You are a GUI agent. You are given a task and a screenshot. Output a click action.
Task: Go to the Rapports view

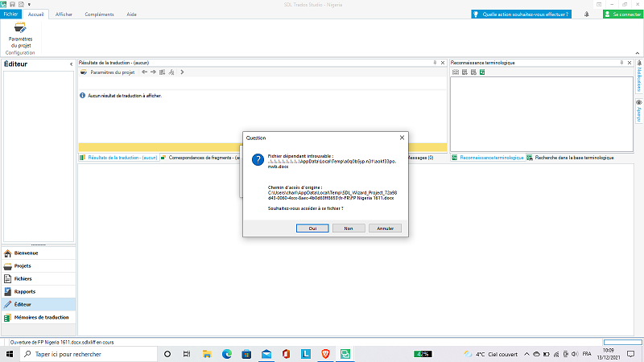[x=39, y=292]
